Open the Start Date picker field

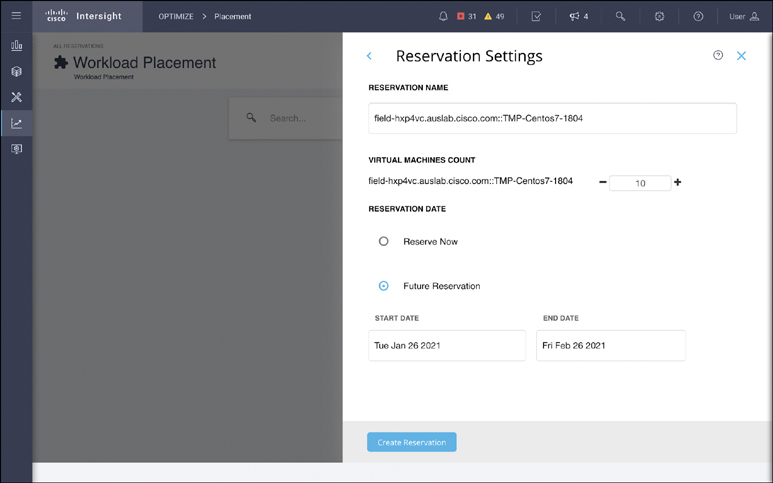(446, 345)
